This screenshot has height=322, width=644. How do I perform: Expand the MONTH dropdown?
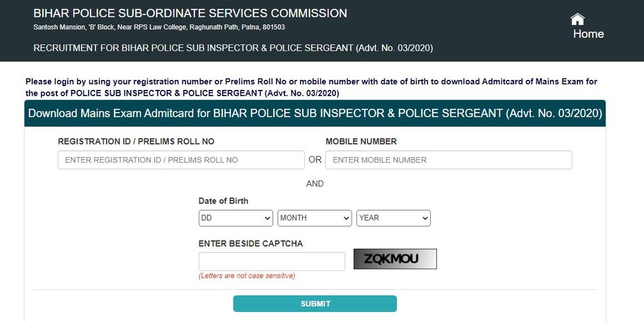tap(314, 218)
